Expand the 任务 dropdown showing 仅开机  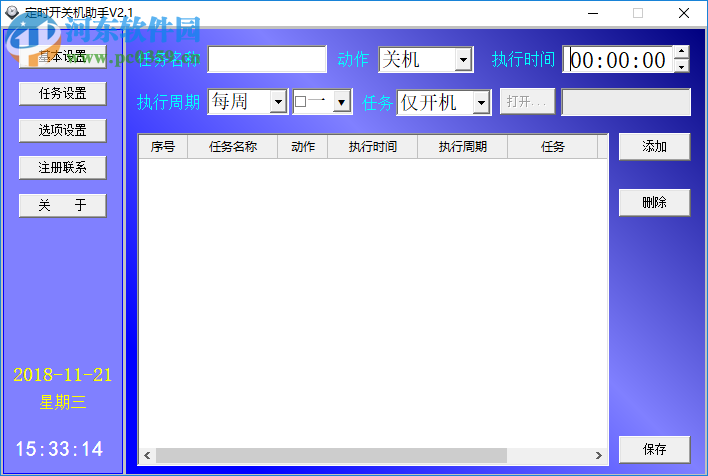click(x=481, y=103)
